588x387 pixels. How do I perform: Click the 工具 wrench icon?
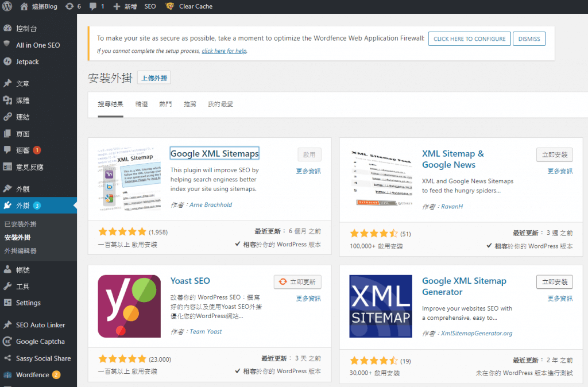coord(7,286)
